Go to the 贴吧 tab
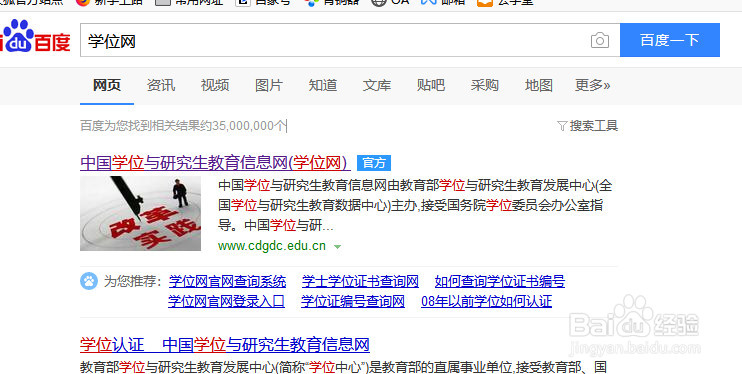 431,85
